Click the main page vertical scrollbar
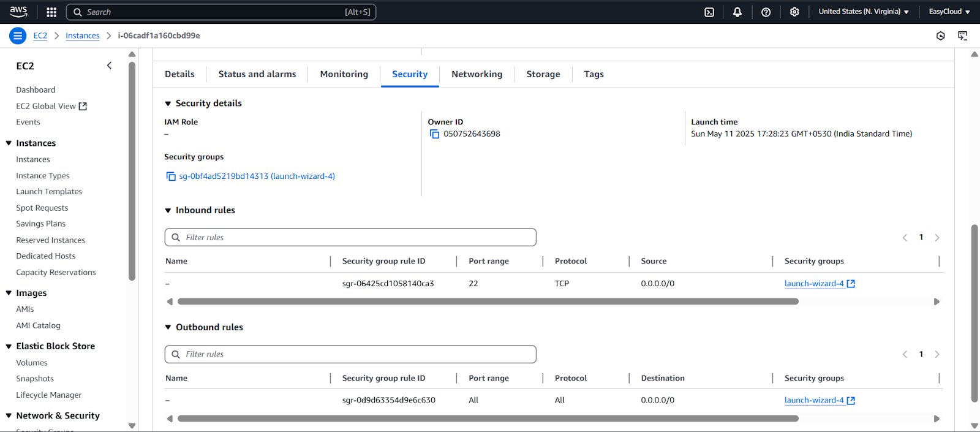Image resolution: width=980 pixels, height=432 pixels. (974, 313)
